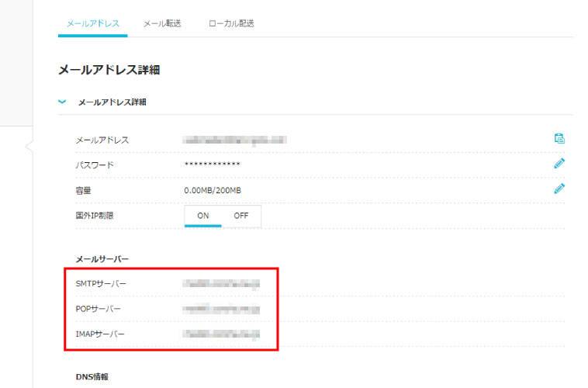Copy the mail address with the clipboard icon

pyautogui.click(x=559, y=139)
